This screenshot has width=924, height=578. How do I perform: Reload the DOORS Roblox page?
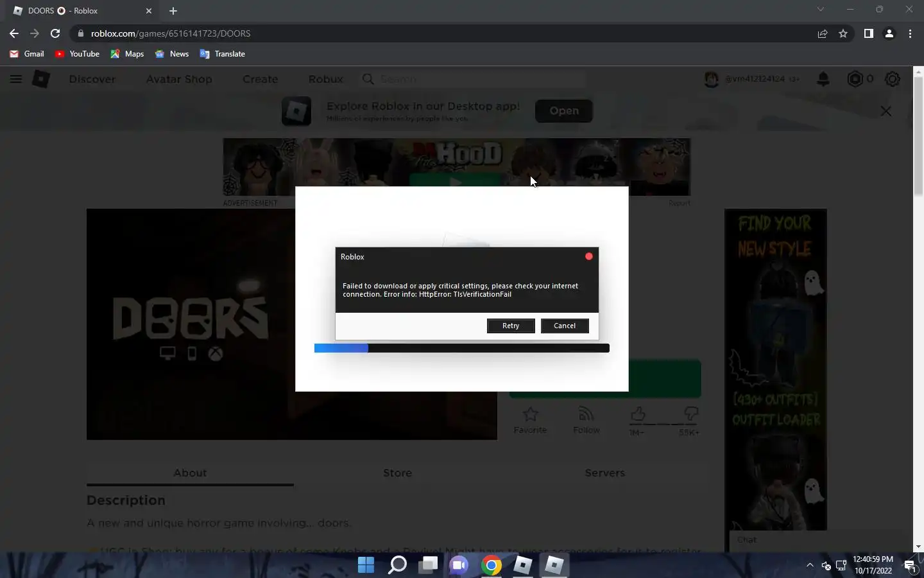pos(55,33)
